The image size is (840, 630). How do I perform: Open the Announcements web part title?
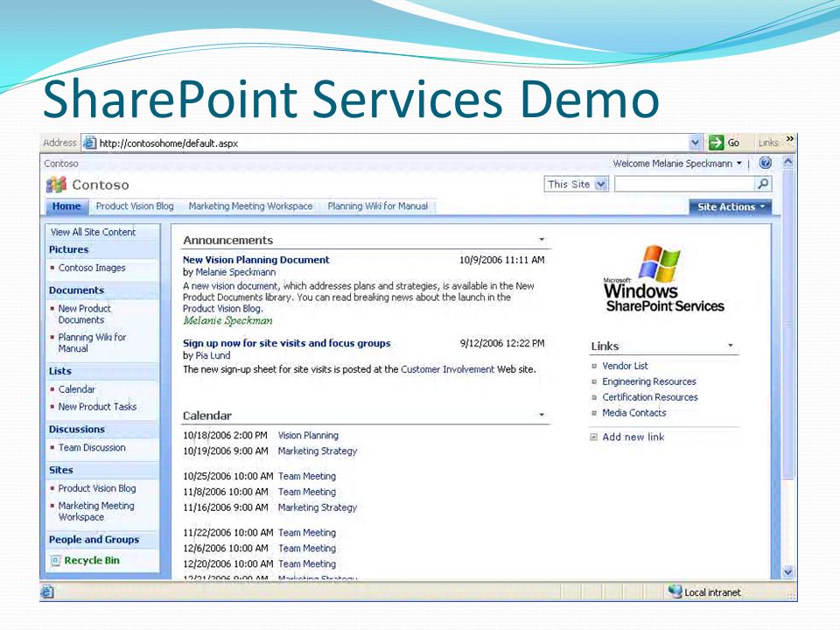coord(227,240)
